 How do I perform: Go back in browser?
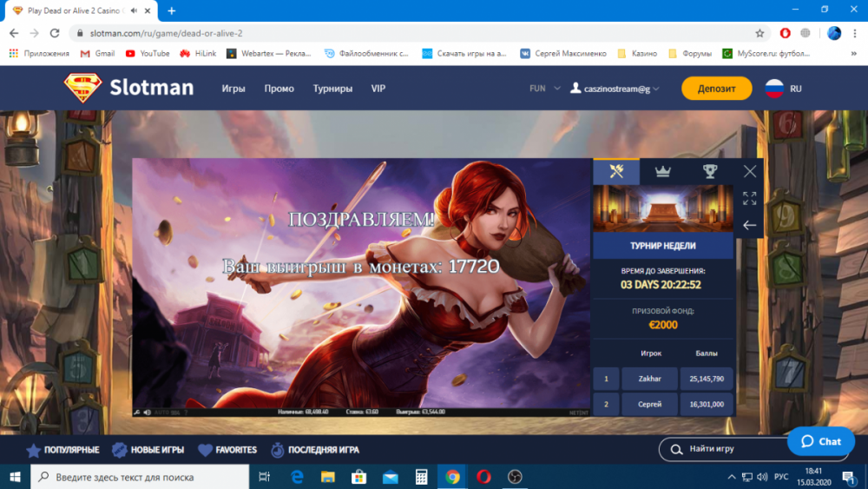point(14,33)
